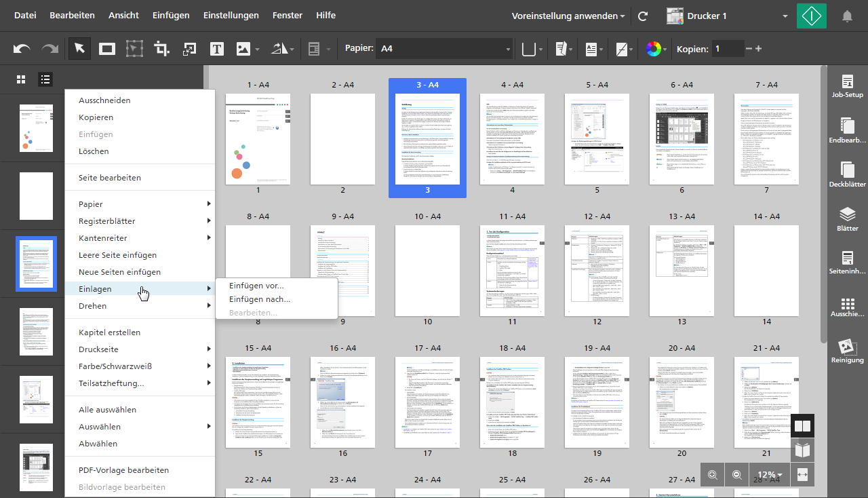Open the page orientation/fold dropdown
Viewport: 868px width, 498px height.
click(x=564, y=49)
